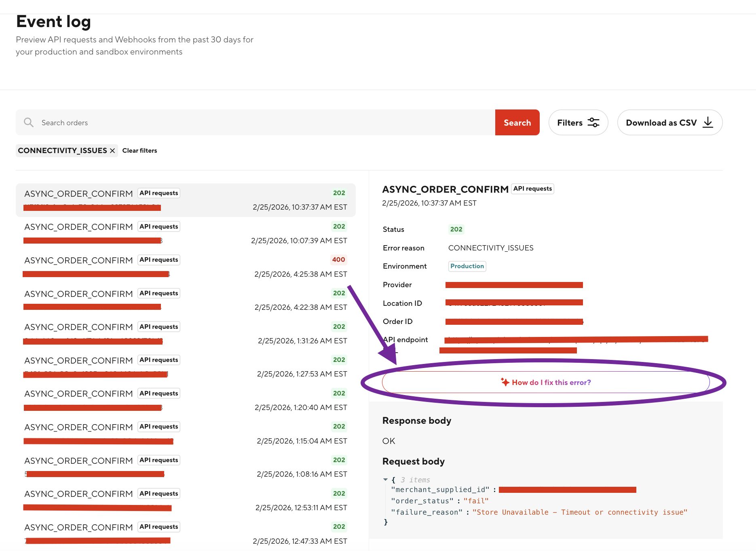Open the Filters panel

[x=578, y=122]
